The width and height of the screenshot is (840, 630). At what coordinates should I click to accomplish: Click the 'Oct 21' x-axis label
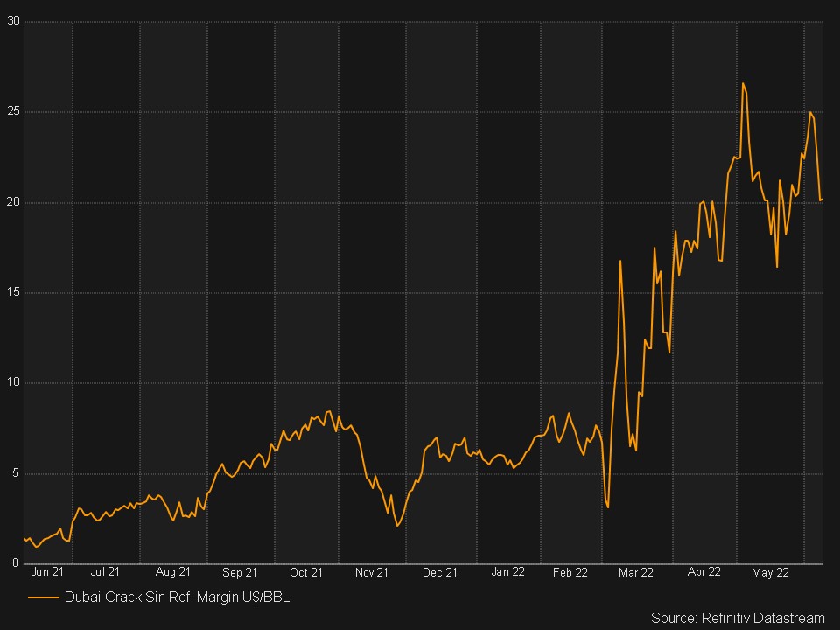point(306,572)
